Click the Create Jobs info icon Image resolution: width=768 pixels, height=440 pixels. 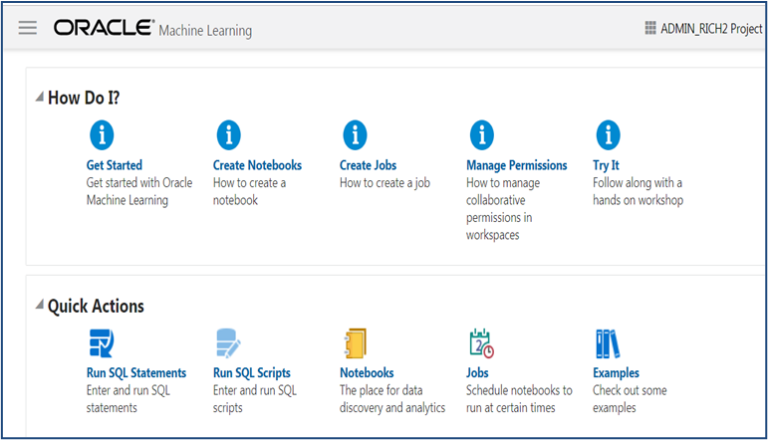click(355, 134)
